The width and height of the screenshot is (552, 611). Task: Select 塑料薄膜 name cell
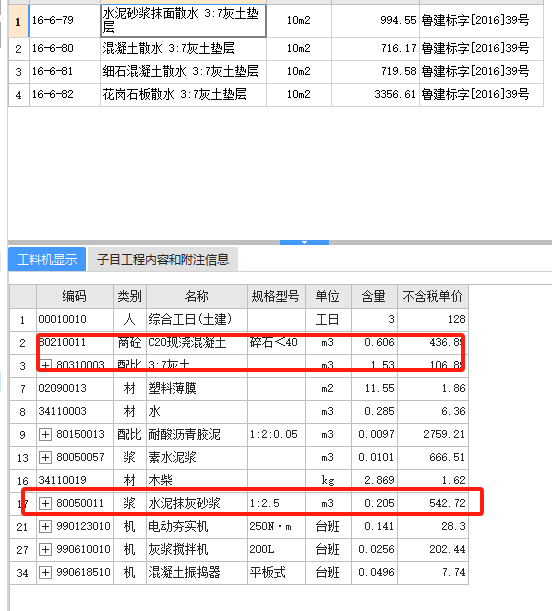(x=197, y=389)
